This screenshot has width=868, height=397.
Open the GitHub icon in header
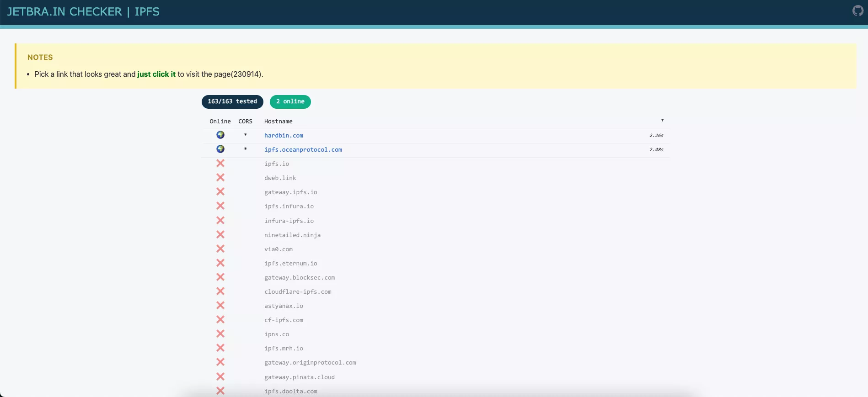point(857,11)
